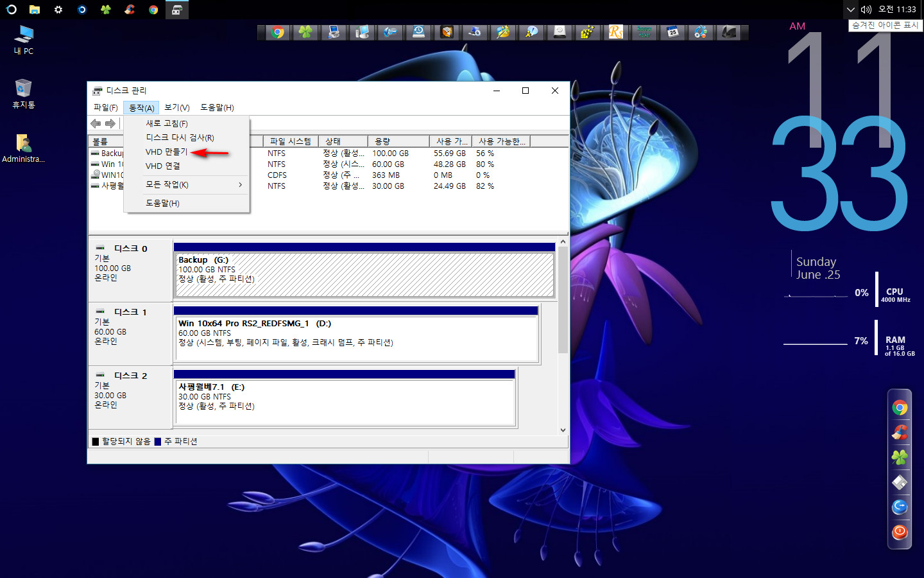Launch Chrome from the top launcher dock
This screenshot has height=578, width=924.
(x=278, y=32)
